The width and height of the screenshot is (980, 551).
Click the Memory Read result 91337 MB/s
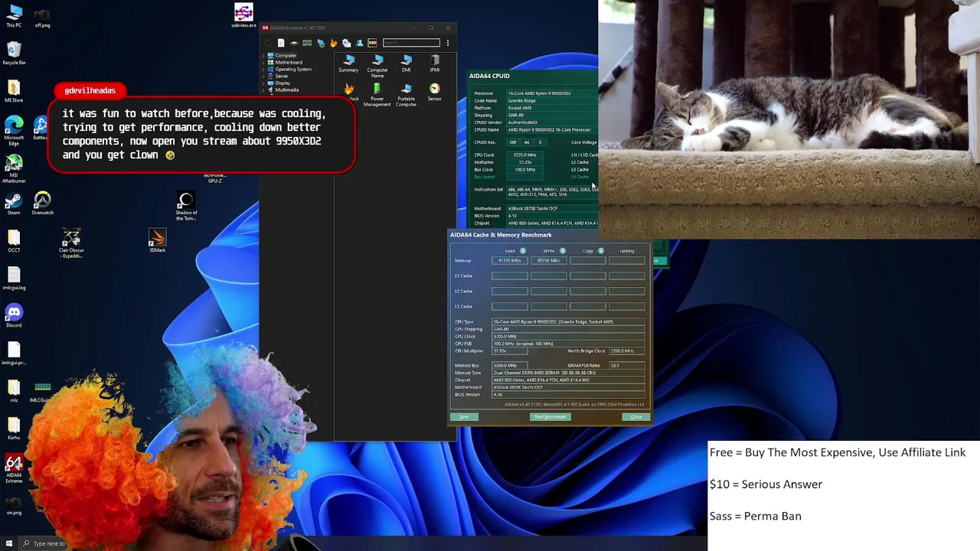(x=510, y=261)
